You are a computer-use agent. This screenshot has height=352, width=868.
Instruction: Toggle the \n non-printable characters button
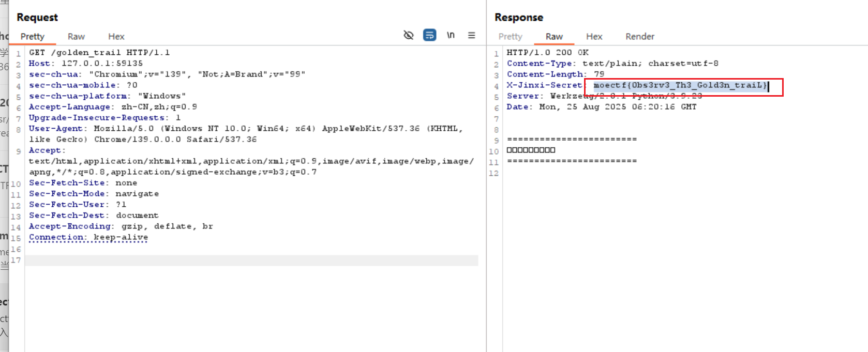click(451, 35)
